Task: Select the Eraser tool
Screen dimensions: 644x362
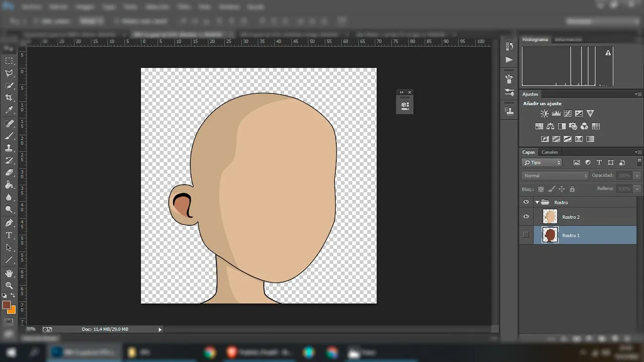Action: (9, 173)
